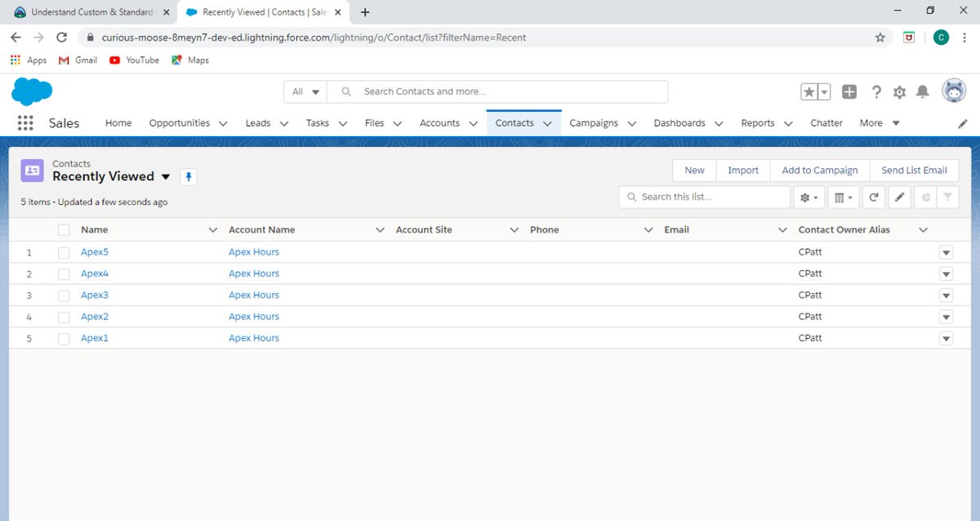Go to the Home tab
Image resolution: width=980 pixels, height=521 pixels.
tap(118, 123)
